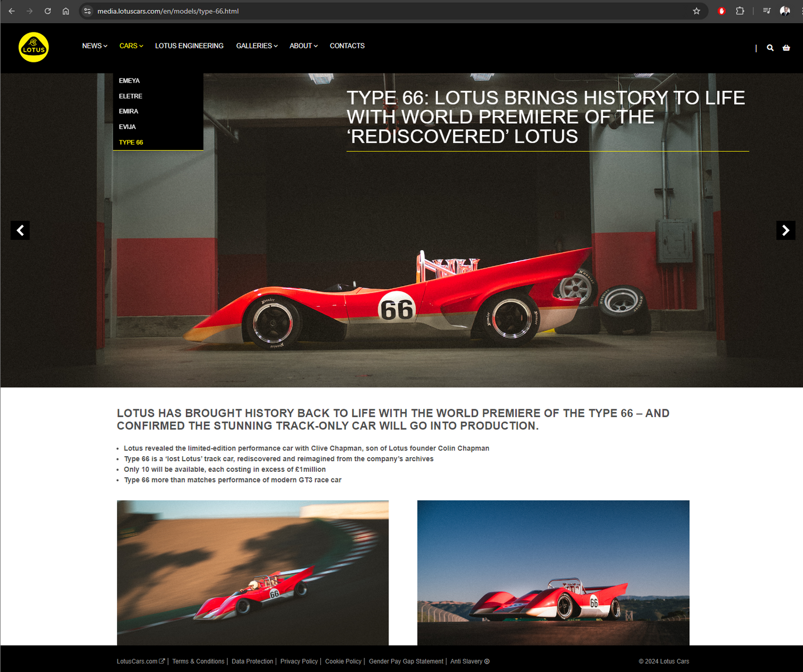
Task: Click the yellow Lotus logo
Action: [x=33, y=47]
